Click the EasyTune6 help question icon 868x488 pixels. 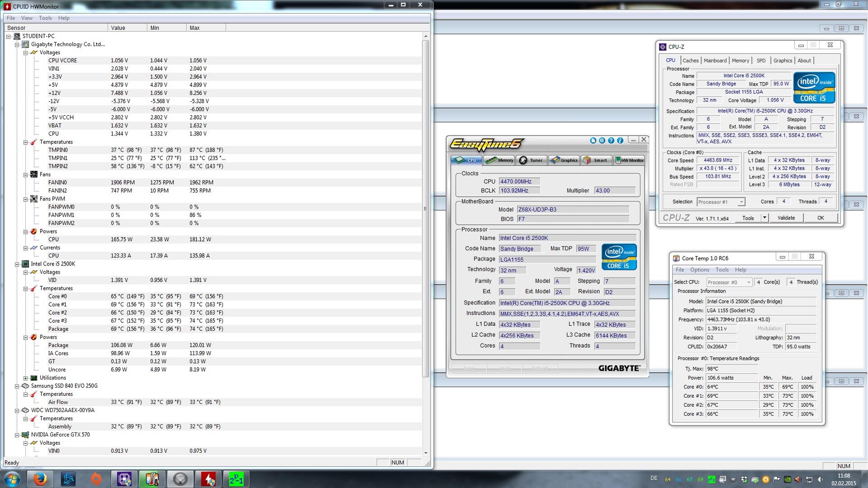pyautogui.click(x=611, y=141)
